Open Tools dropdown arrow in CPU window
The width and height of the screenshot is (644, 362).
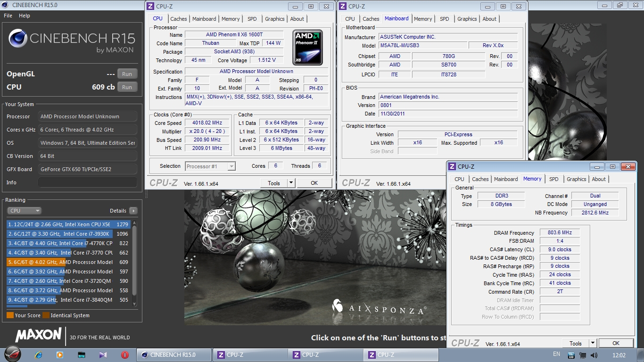pos(291,183)
